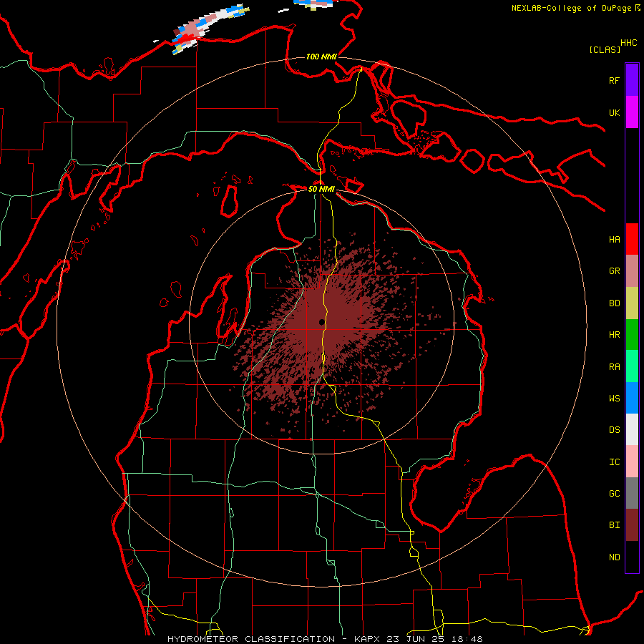This screenshot has width=644, height=644.
Task: Click the UK magenta legend swatch
Action: pyautogui.click(x=632, y=112)
